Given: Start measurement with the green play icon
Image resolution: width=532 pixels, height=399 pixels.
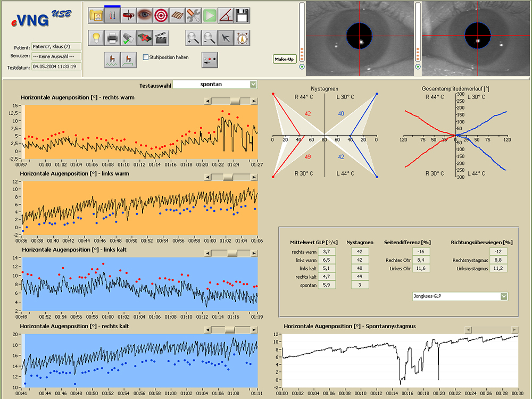Looking at the screenshot, I should pyautogui.click(x=210, y=15).
